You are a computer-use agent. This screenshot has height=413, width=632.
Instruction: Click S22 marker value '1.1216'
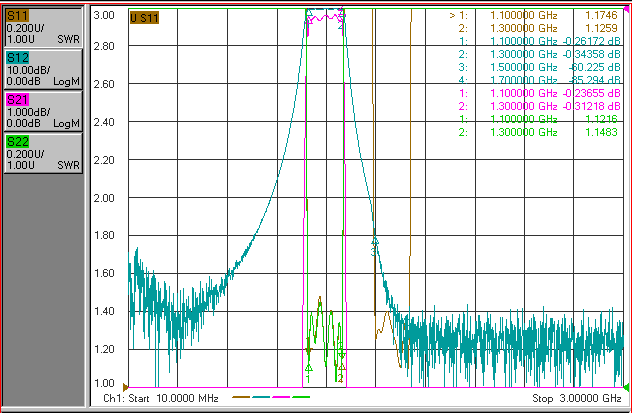pyautogui.click(x=601, y=119)
